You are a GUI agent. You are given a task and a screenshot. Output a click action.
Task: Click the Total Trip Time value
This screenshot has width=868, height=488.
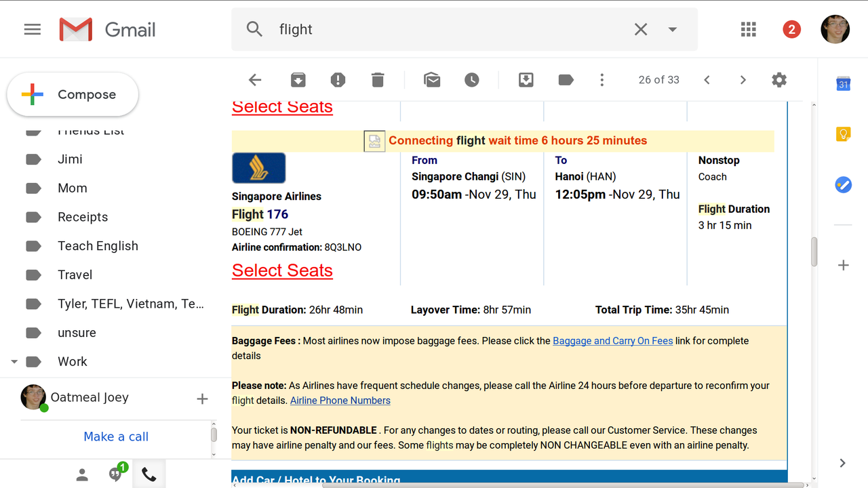702,310
